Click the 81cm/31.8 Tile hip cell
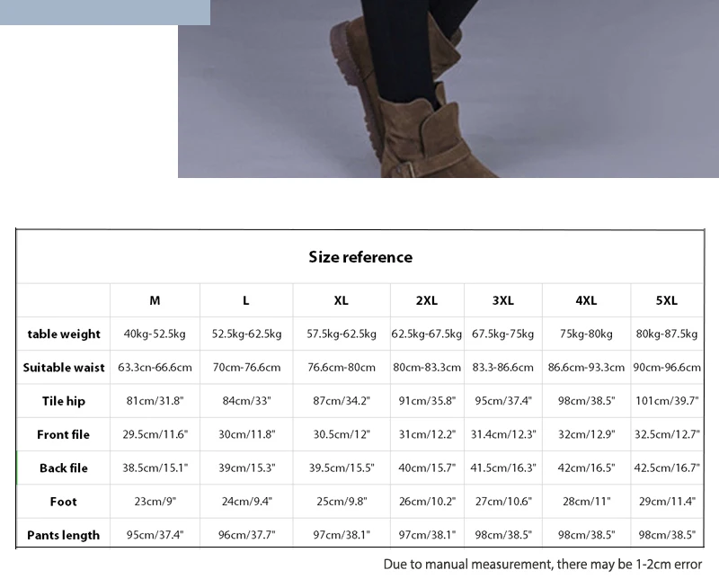This screenshot has width=719, height=588. [155, 401]
